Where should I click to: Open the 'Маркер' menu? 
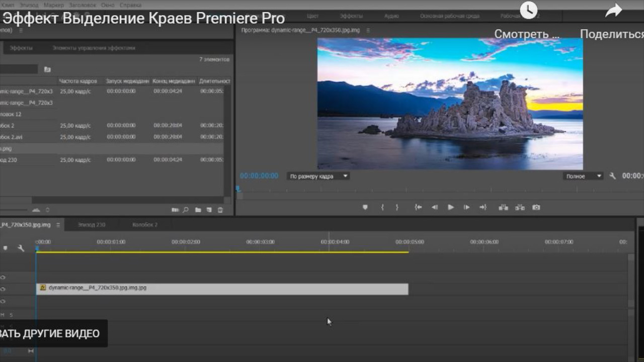coord(53,5)
